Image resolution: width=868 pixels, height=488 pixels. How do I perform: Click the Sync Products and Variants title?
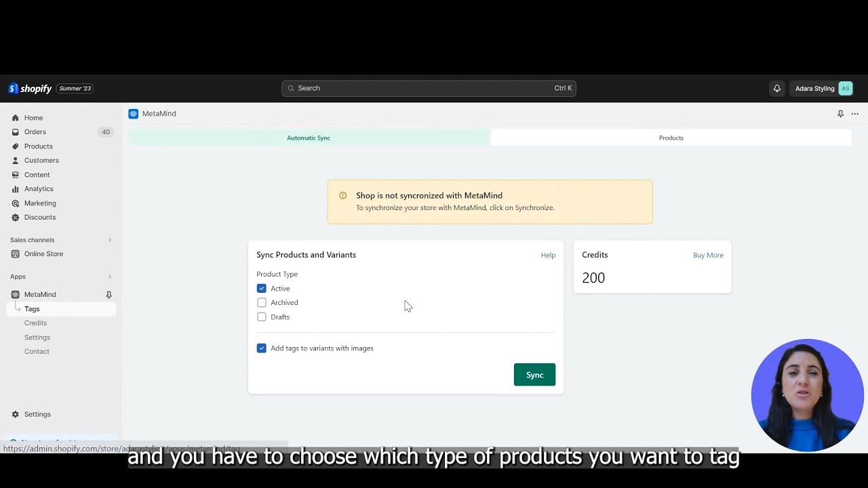[x=306, y=255]
